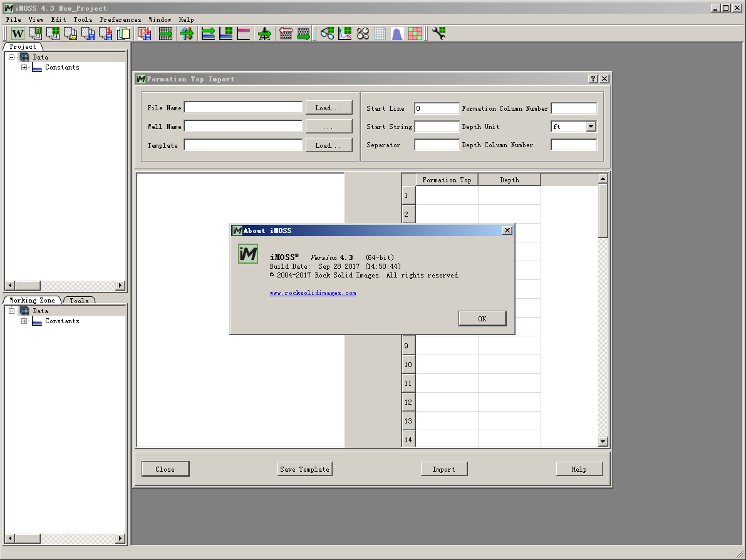Screen dimensions: 746x560
Task: Click the Formation Top column header
Action: pos(447,180)
